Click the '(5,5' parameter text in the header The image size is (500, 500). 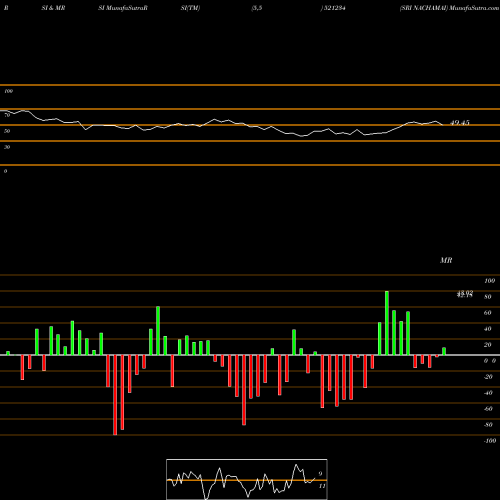pyautogui.click(x=257, y=8)
